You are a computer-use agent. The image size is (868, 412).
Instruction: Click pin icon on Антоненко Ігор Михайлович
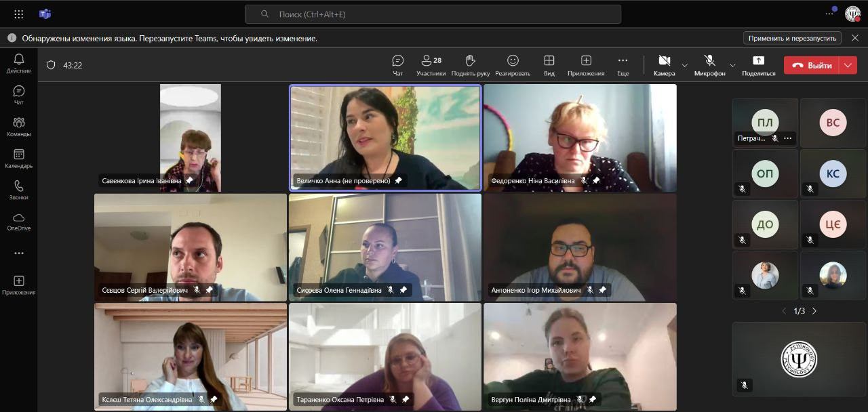tap(602, 290)
